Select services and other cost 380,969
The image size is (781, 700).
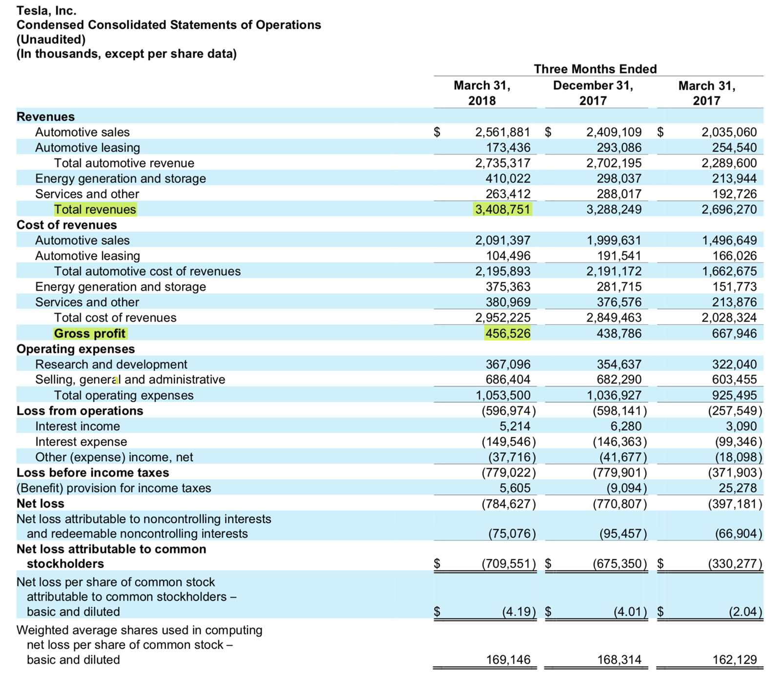pyautogui.click(x=508, y=302)
